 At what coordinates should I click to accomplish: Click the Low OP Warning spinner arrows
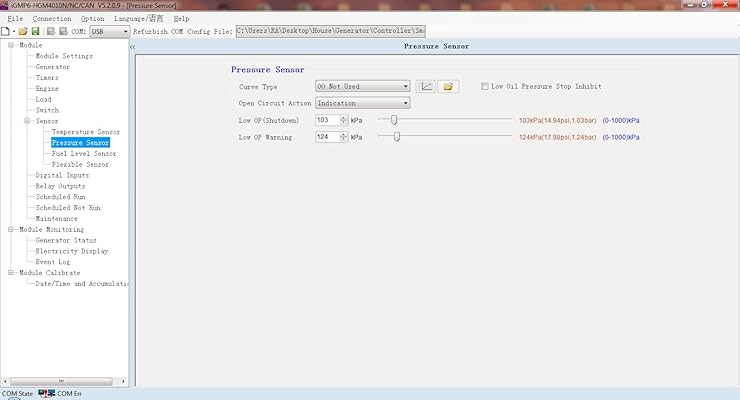point(344,137)
